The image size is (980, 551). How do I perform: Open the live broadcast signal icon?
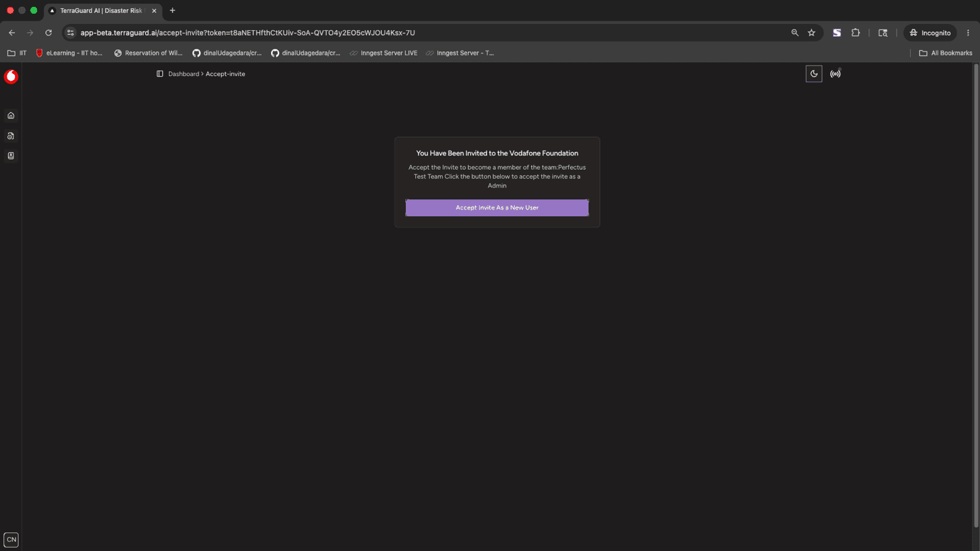pos(835,74)
